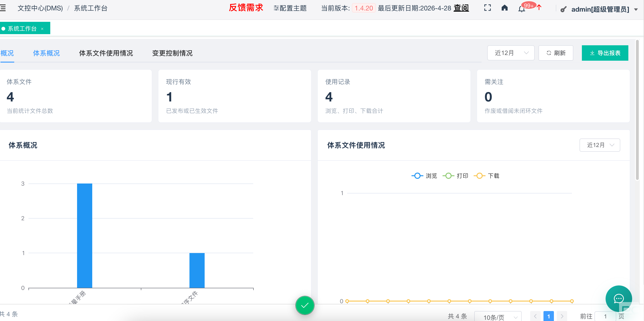Screen dimensions: 644x321
Task: Open notifications bell with 99+ badge
Action: click(521, 9)
